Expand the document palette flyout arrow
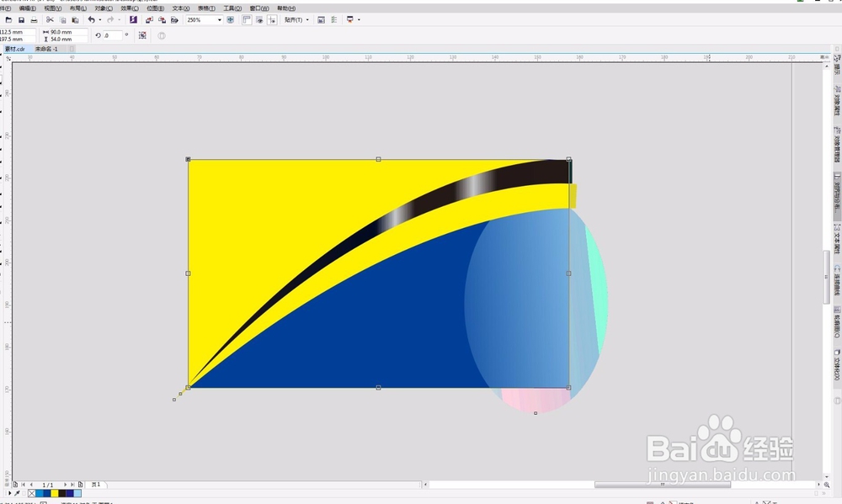The image size is (842, 504). pos(9,493)
